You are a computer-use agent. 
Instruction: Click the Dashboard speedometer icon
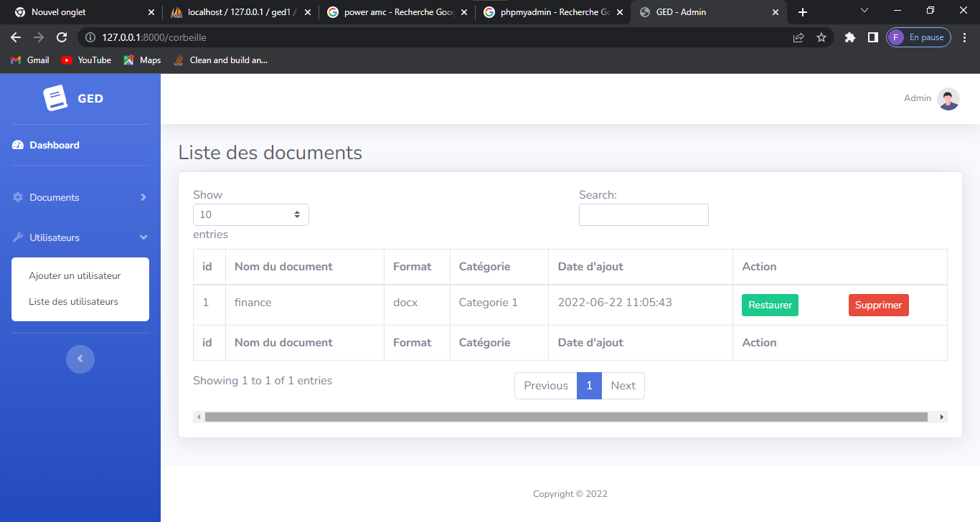[18, 146]
